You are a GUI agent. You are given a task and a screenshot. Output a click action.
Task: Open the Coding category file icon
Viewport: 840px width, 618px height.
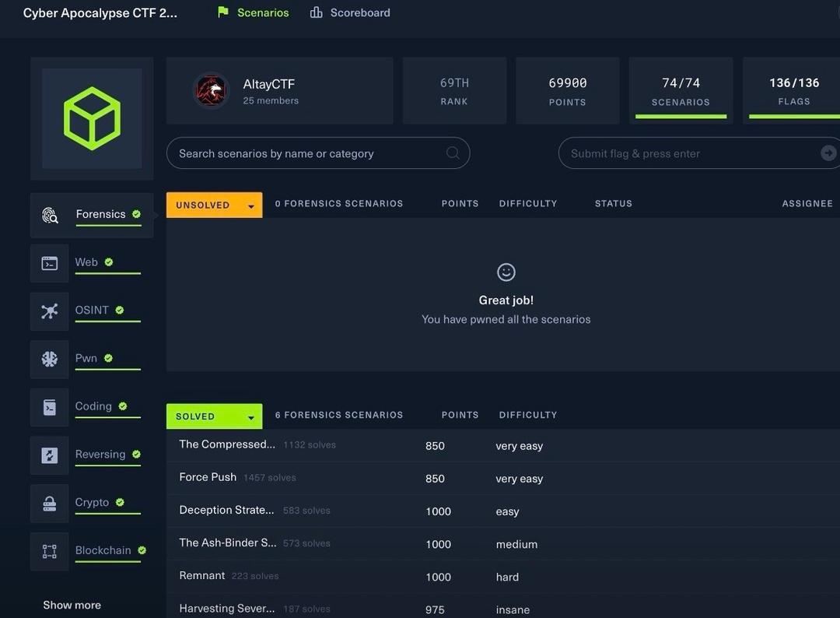coord(49,407)
